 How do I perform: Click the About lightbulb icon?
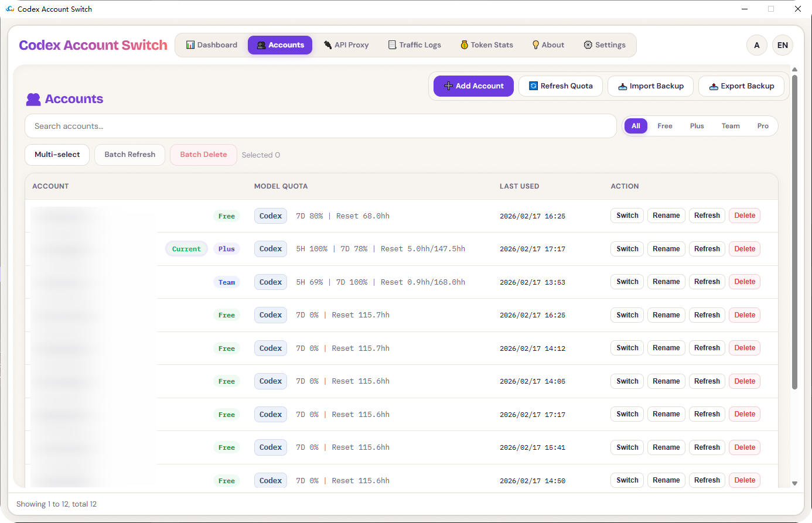(535, 45)
